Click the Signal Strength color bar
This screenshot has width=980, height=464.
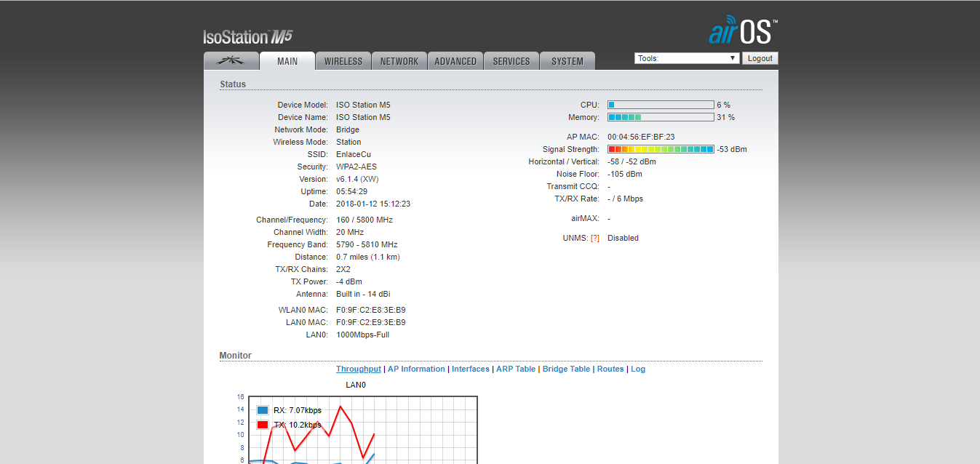(661, 149)
